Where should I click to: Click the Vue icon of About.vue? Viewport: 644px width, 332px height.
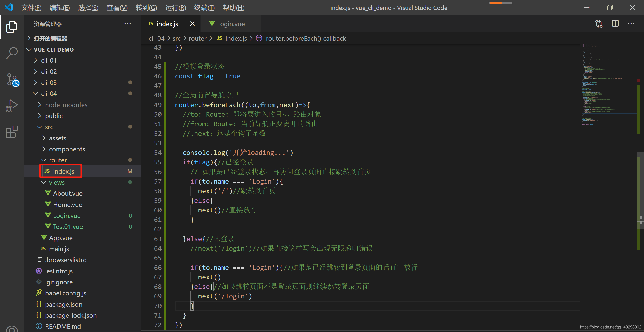click(48, 193)
